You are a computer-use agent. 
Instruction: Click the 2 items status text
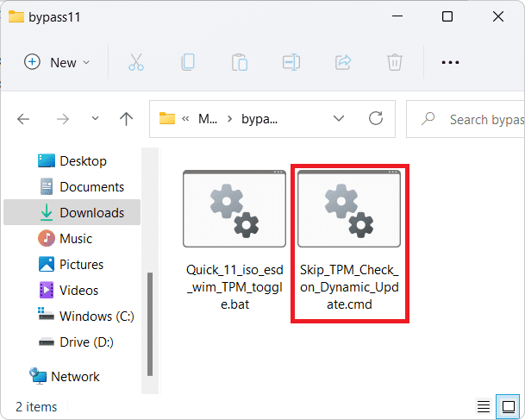(36, 407)
